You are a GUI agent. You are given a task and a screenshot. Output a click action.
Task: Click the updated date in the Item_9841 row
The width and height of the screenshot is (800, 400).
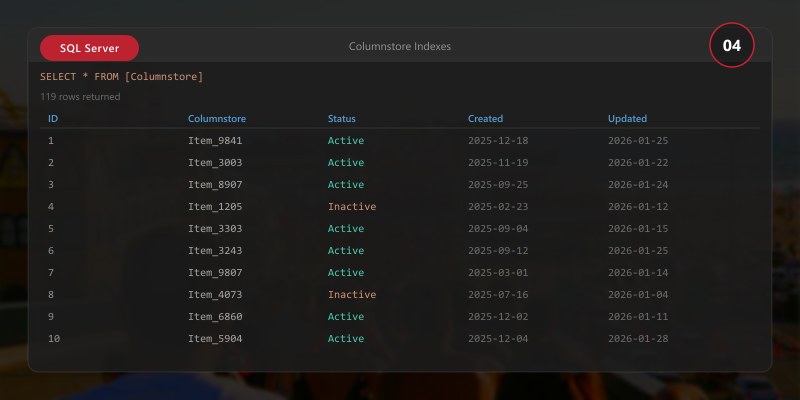click(638, 140)
